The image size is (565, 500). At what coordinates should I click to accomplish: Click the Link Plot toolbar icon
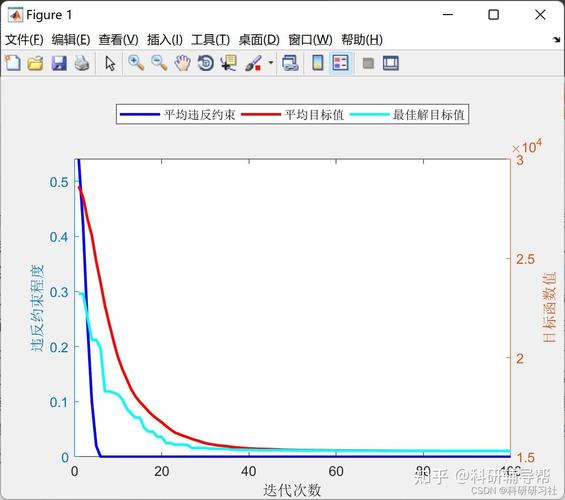pos(290,63)
